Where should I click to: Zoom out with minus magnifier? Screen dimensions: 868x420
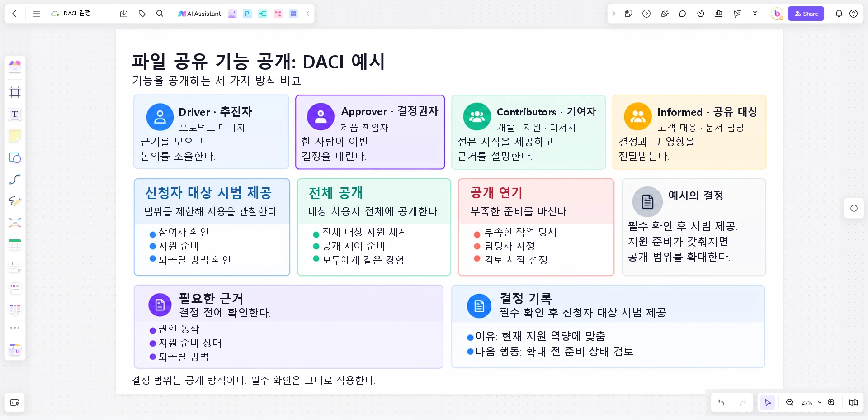click(x=789, y=402)
